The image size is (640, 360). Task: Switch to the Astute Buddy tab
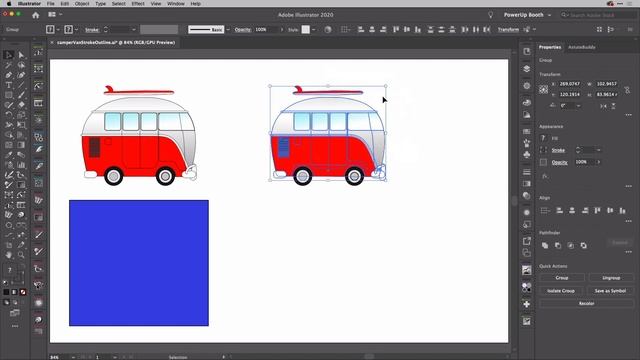pyautogui.click(x=582, y=47)
